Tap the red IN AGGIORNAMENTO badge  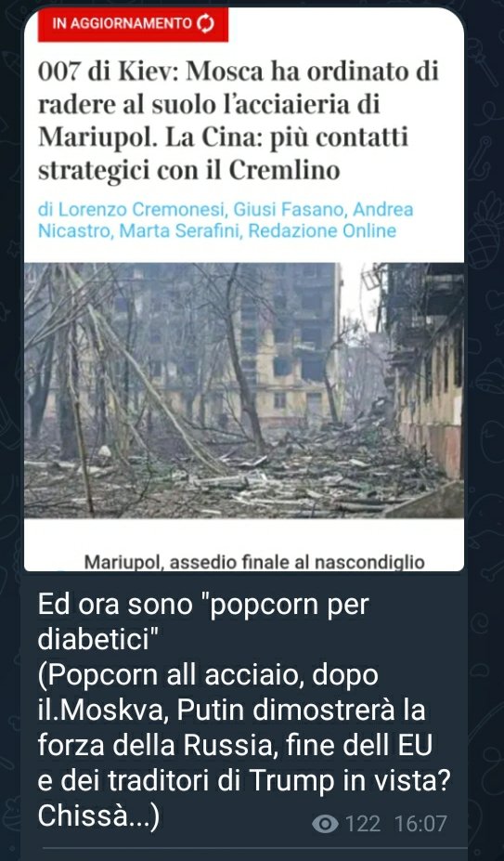133,24
